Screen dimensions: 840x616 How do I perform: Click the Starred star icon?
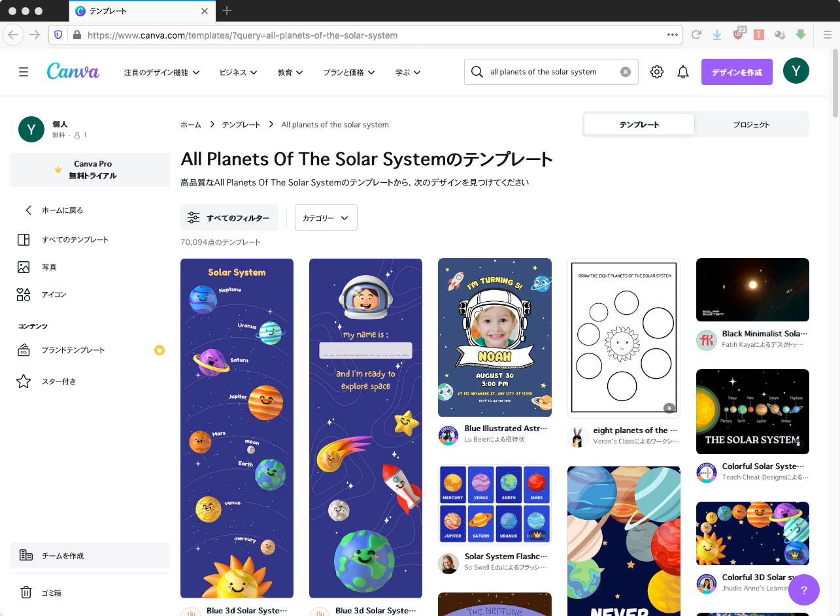click(x=24, y=381)
